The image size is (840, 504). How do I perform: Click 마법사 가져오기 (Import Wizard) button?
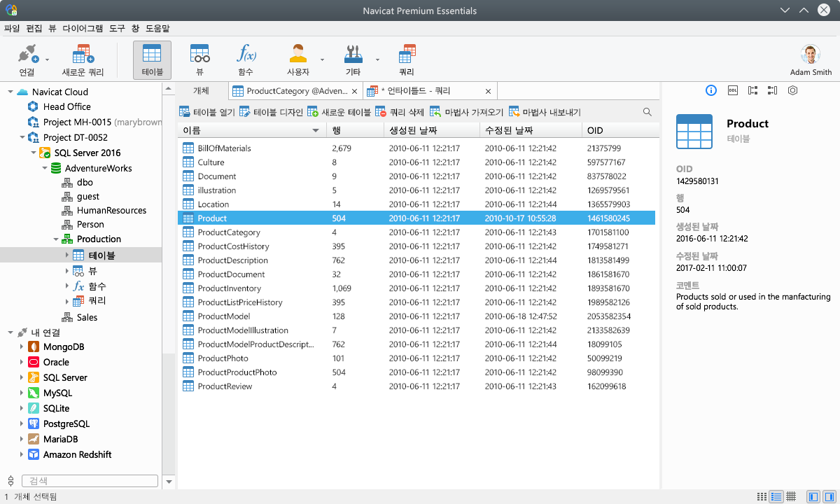click(x=466, y=112)
